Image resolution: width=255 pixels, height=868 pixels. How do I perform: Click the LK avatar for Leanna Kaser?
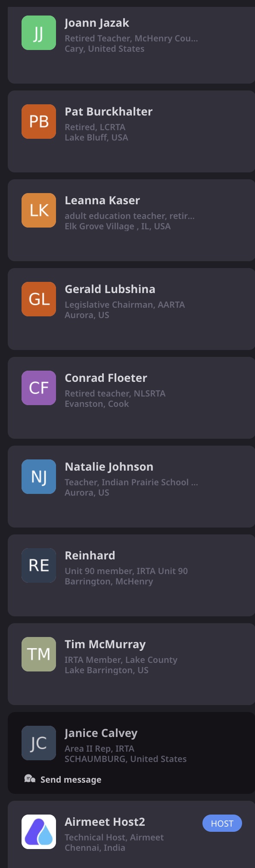click(39, 210)
